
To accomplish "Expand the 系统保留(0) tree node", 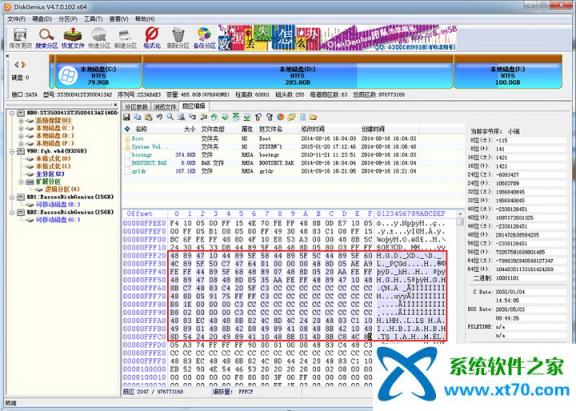I will coord(21,120).
